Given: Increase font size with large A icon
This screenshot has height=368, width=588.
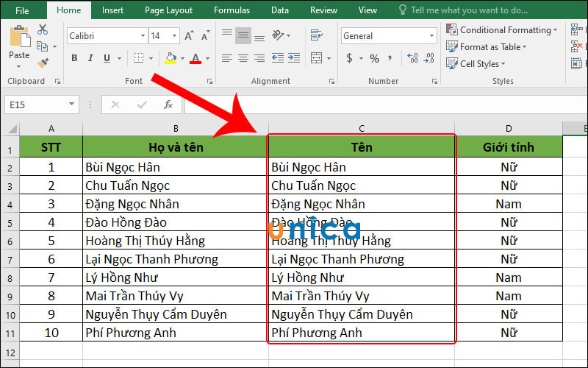Looking at the screenshot, I should tap(190, 35).
